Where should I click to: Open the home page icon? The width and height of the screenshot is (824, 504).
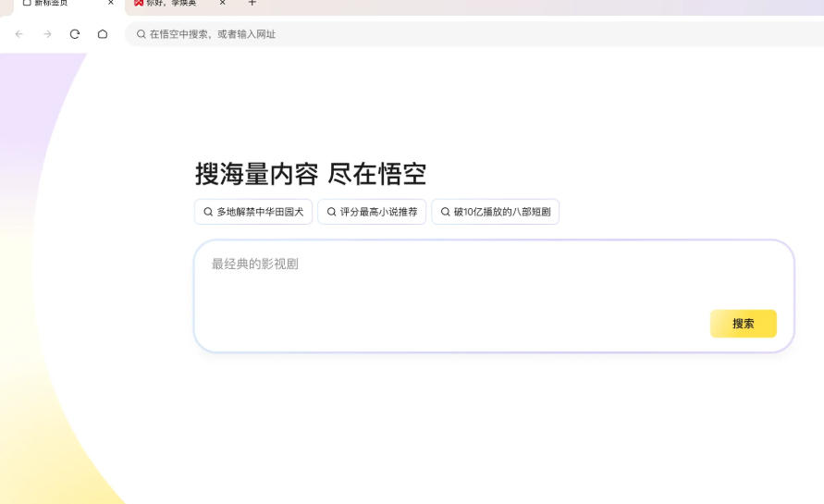pos(103,34)
